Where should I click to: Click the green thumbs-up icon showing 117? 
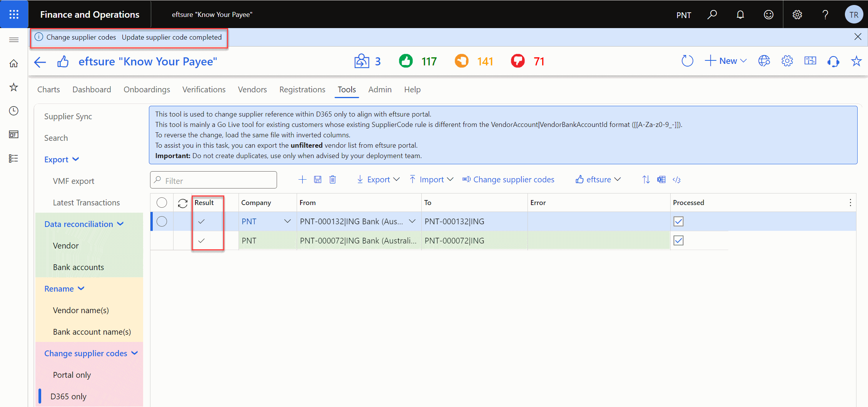pyautogui.click(x=406, y=61)
